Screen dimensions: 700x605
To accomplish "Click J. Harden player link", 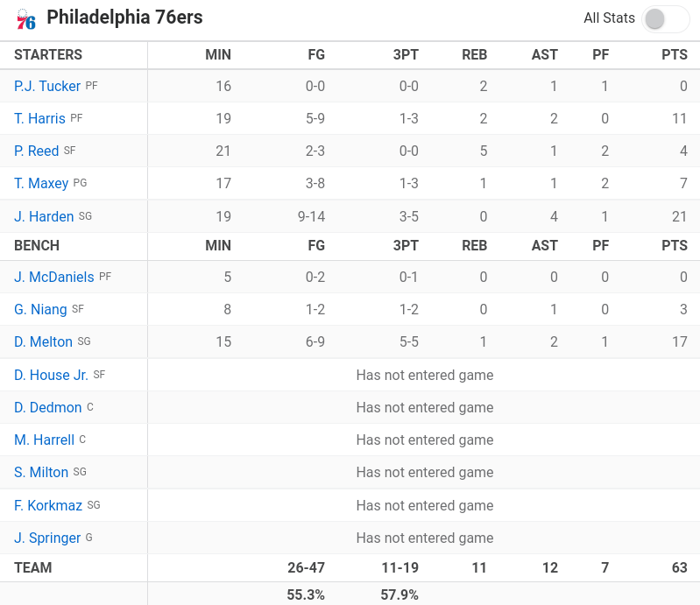I will 44,216.
